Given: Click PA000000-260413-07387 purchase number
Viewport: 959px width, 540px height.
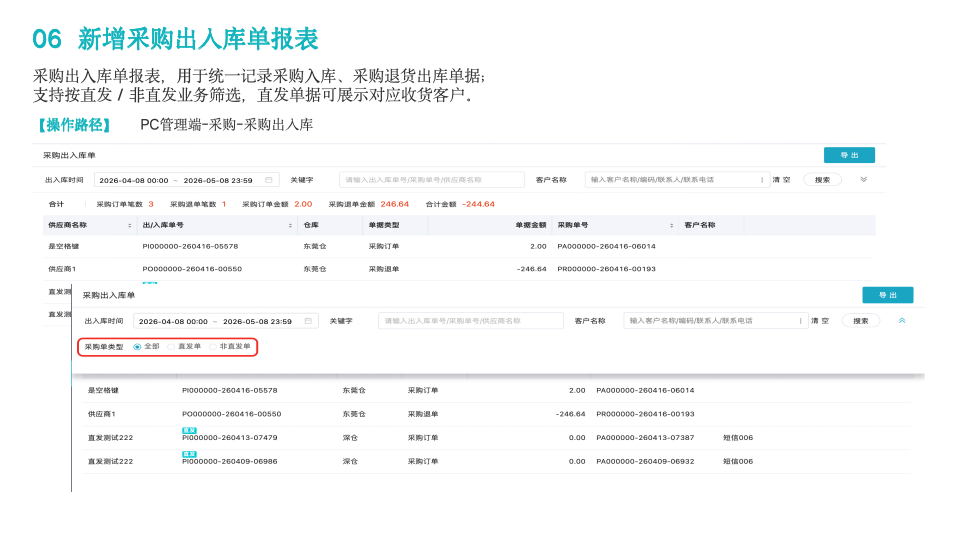Looking at the screenshot, I should [645, 438].
